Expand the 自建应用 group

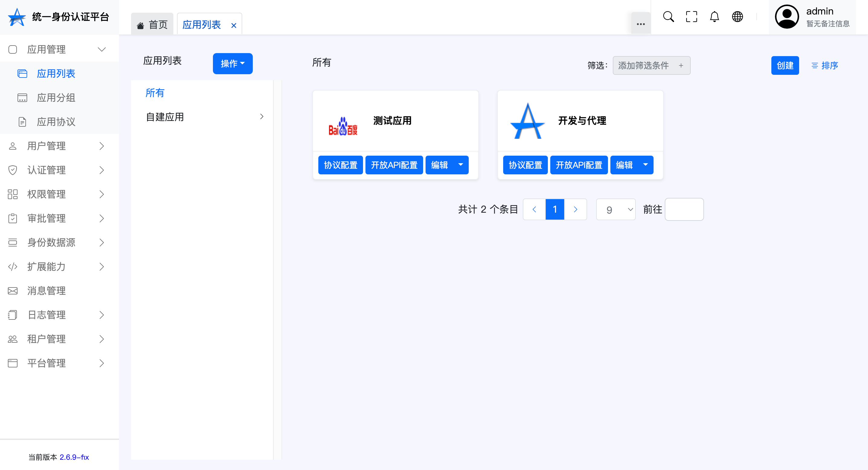coord(262,117)
